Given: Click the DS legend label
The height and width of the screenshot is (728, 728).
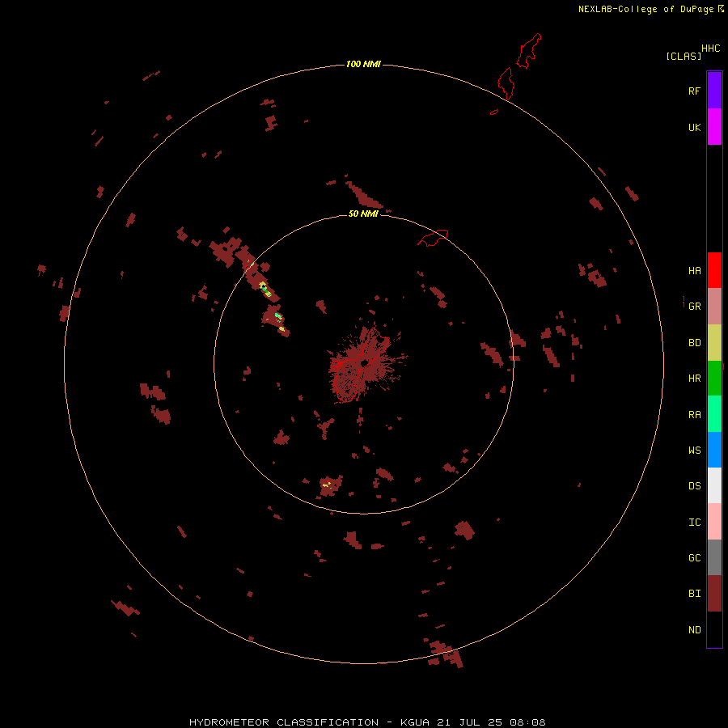Looking at the screenshot, I should coord(694,486).
